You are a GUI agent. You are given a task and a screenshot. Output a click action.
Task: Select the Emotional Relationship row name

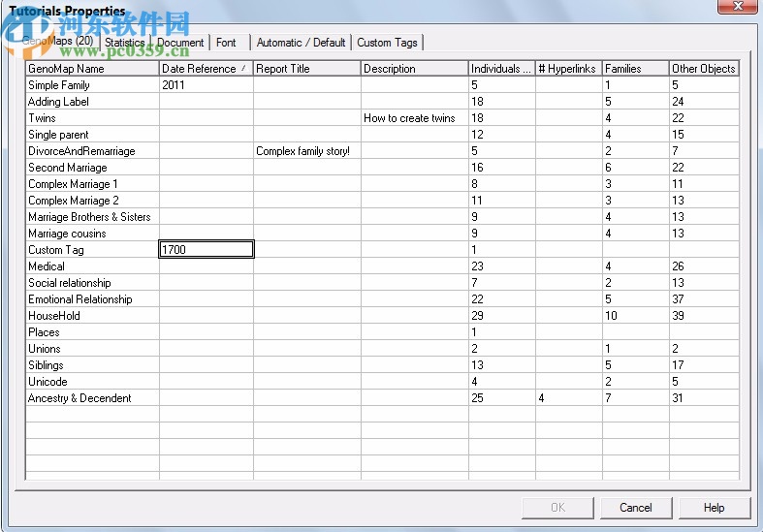(80, 299)
